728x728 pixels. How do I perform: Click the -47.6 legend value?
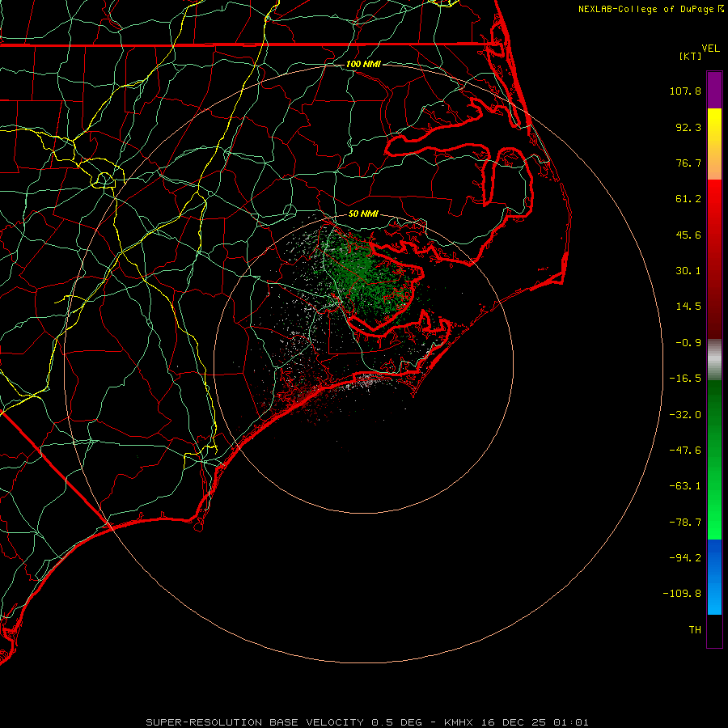coord(685,451)
